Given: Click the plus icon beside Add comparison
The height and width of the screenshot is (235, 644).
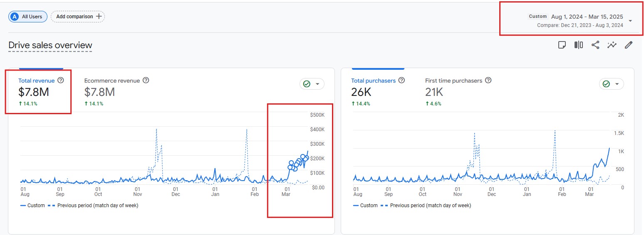Looking at the screenshot, I should click(x=99, y=17).
